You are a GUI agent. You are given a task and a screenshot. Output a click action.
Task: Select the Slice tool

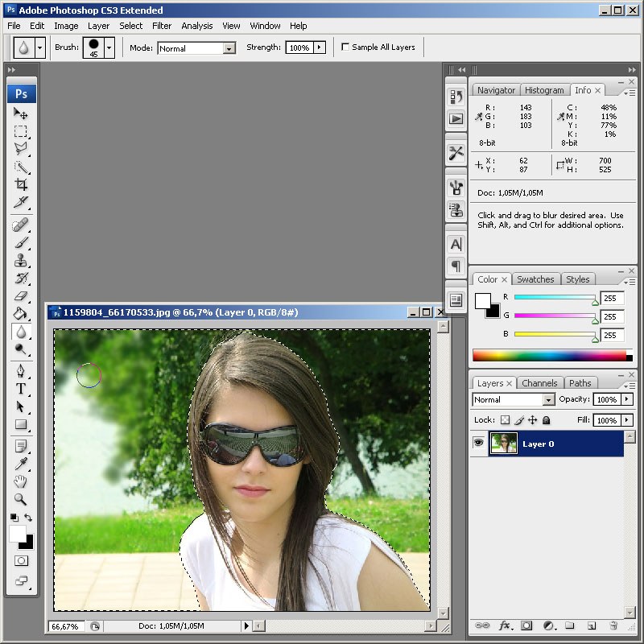21,202
